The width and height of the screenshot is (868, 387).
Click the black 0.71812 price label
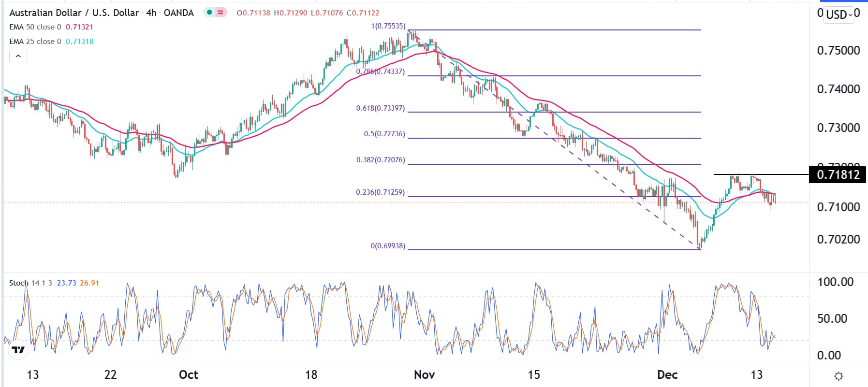[838, 174]
